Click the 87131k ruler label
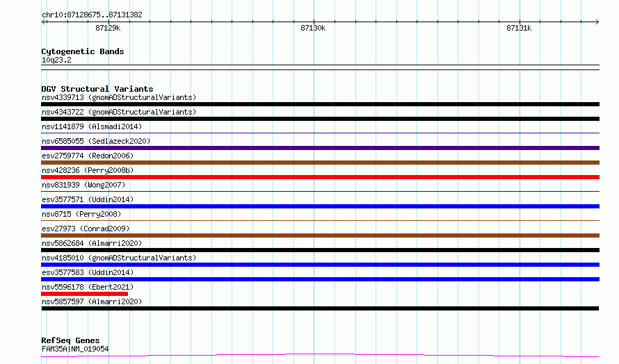619x364 pixels. (x=519, y=28)
